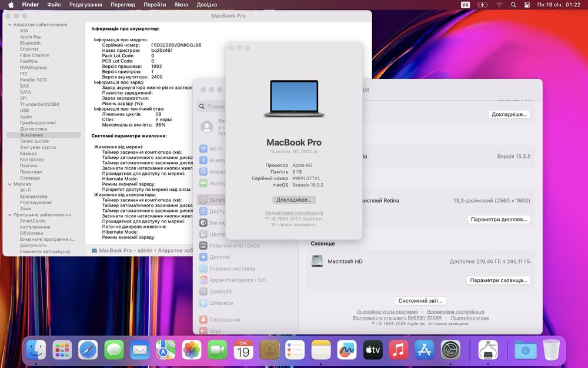
Task: Open Нормативна сертифікація link in About window
Action: click(294, 213)
